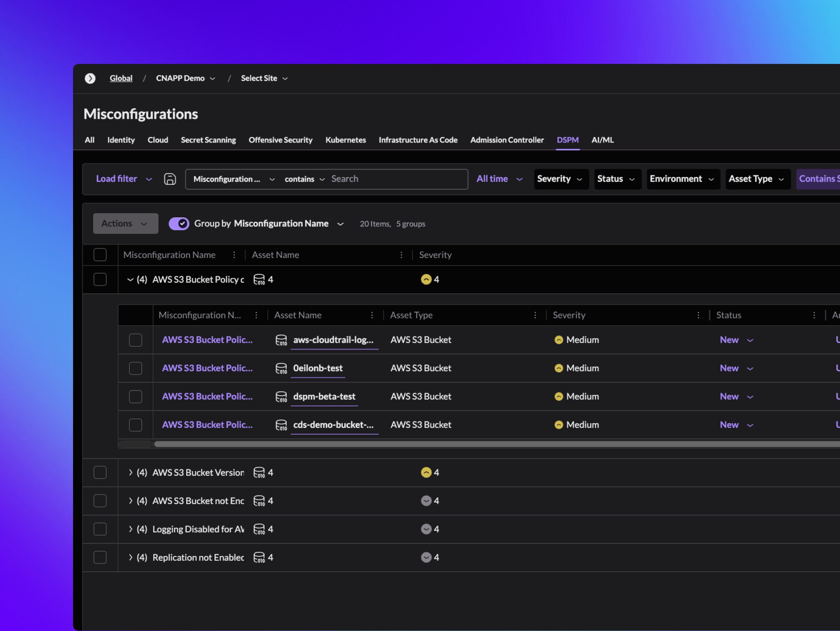Expand the AWS S3 Bucket Version group

click(130, 472)
